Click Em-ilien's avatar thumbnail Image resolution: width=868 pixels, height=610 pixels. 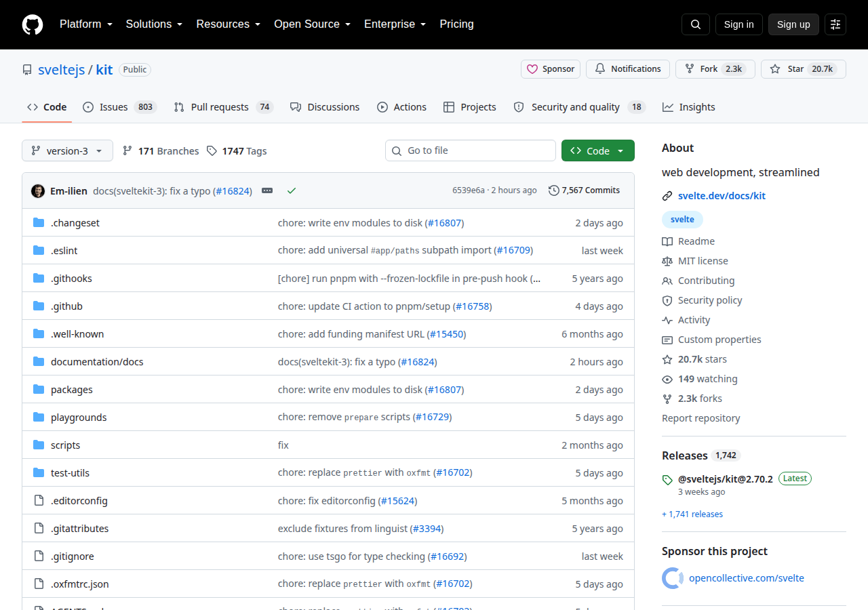[x=38, y=191]
